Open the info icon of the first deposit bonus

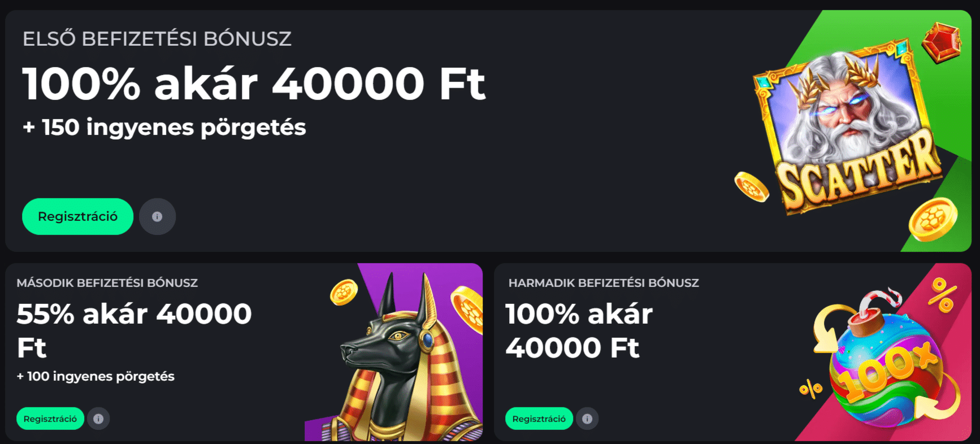coord(157,216)
